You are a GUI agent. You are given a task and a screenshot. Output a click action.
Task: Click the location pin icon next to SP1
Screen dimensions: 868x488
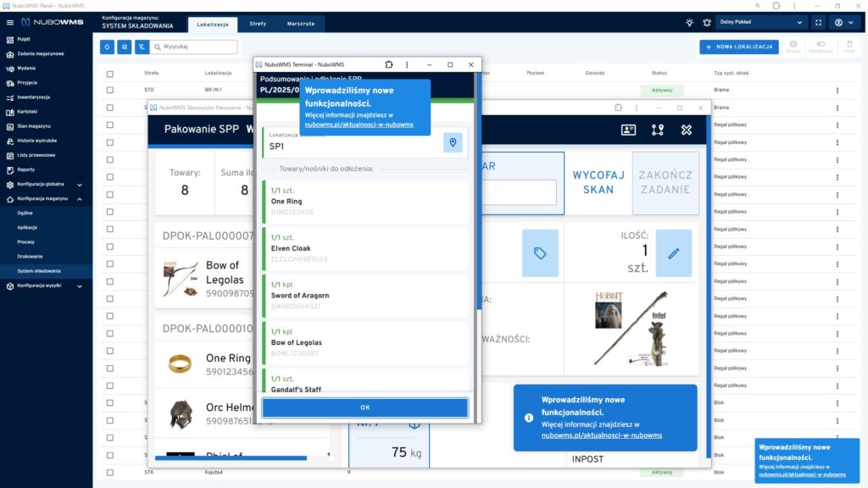[453, 142]
